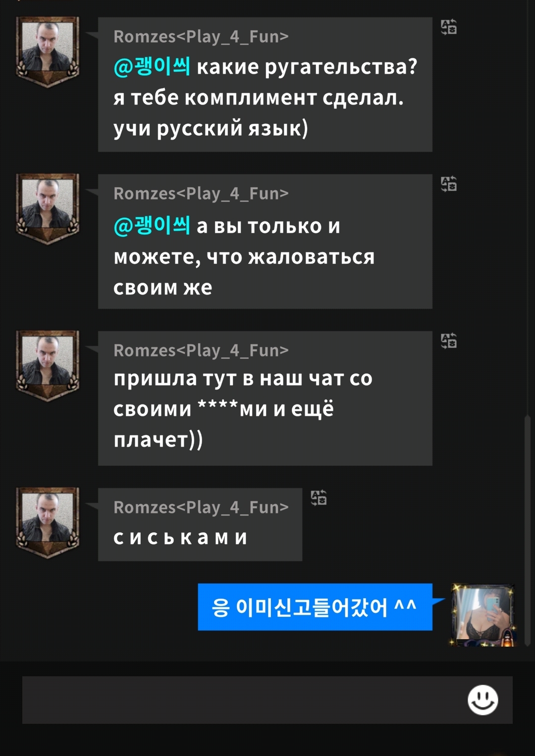Select the учи русский язык message bubble
The image size is (535, 756).
coord(265,85)
